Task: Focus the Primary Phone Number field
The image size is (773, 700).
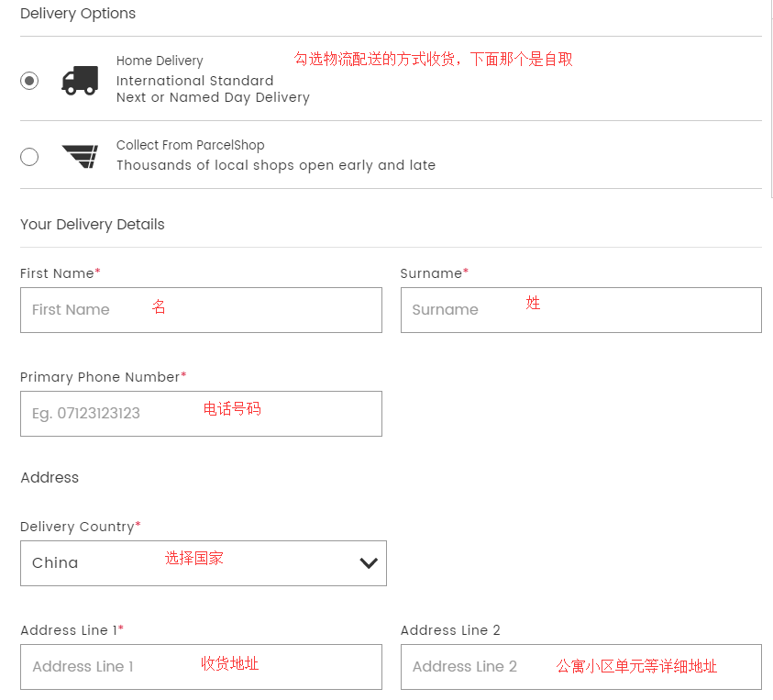Action: pos(201,414)
